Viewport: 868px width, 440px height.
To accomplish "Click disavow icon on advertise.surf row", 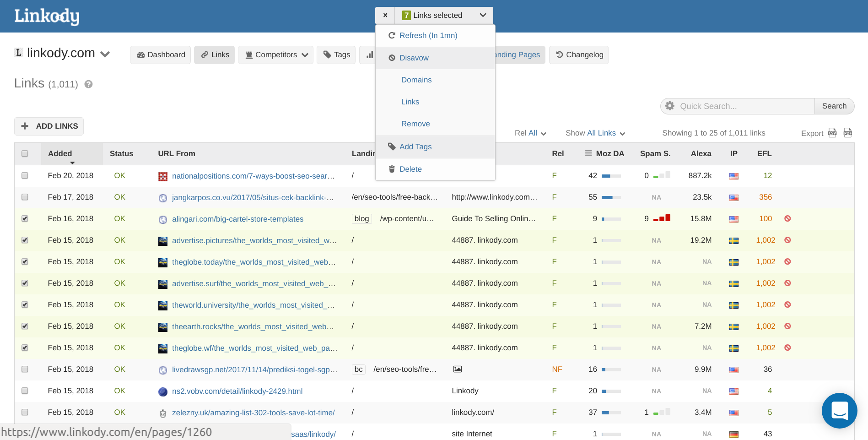I will click(787, 283).
